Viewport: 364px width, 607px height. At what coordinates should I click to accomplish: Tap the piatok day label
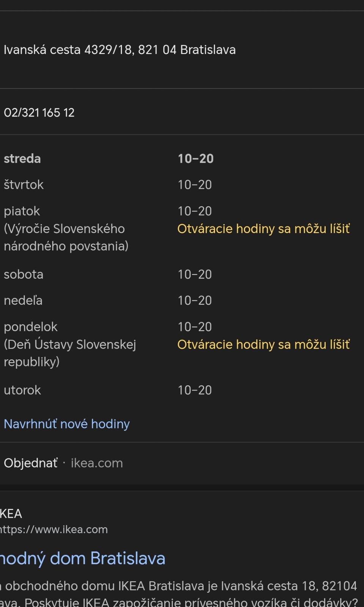coord(22,211)
